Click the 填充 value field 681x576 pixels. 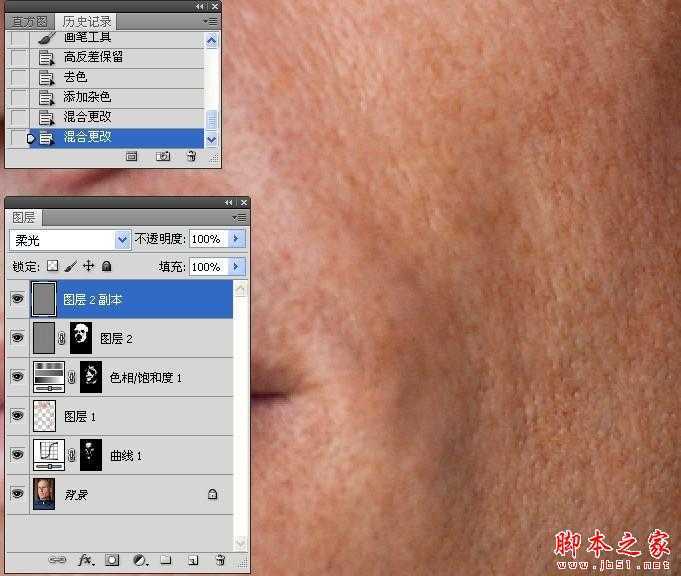click(x=208, y=267)
